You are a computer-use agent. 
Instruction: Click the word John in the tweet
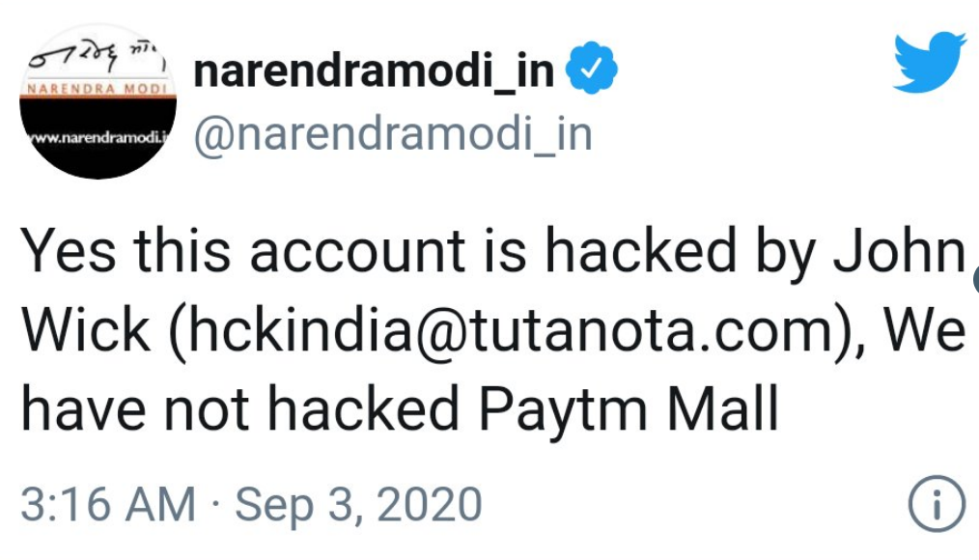click(899, 252)
